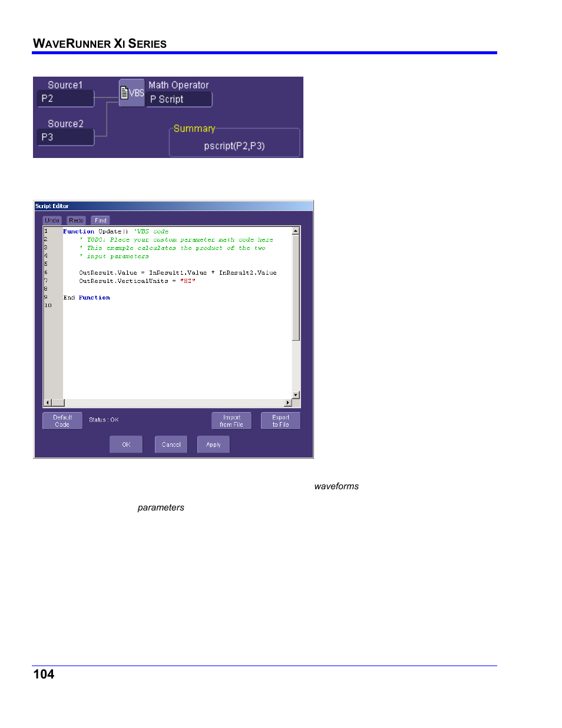The width and height of the screenshot is (562, 728).
Task: Open the Source2 P3 field
Action: [65, 137]
